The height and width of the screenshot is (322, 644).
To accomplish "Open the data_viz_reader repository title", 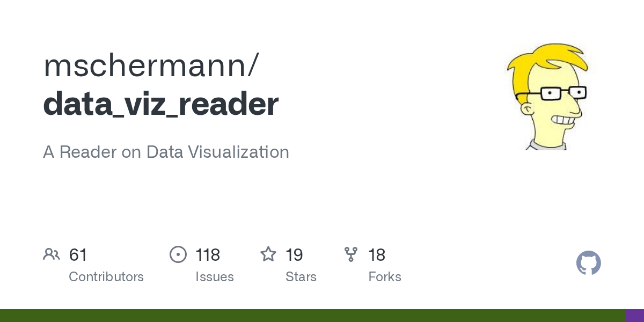I will tap(161, 104).
